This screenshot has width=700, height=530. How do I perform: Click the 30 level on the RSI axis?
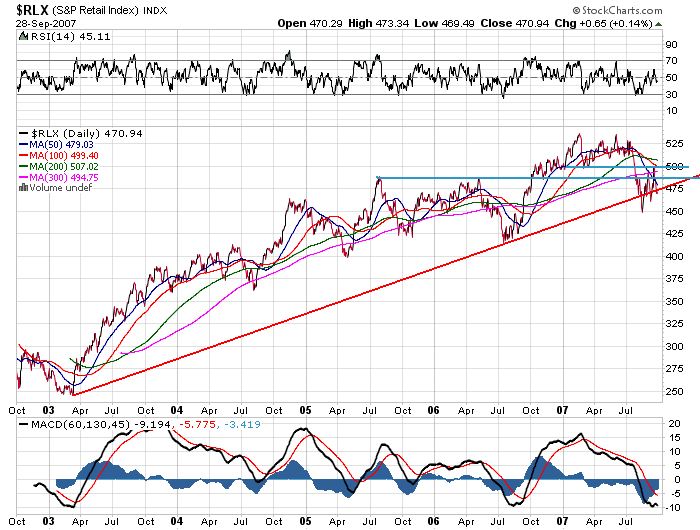click(x=671, y=94)
